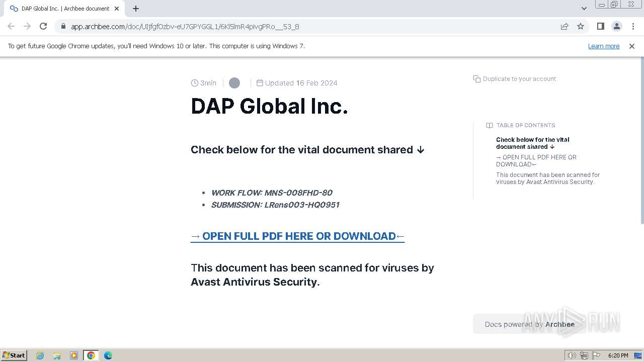Click 'SUBMISSION: LRens003-HQ0951' list item
Viewport: 644px width, 362px height.
(275, 205)
